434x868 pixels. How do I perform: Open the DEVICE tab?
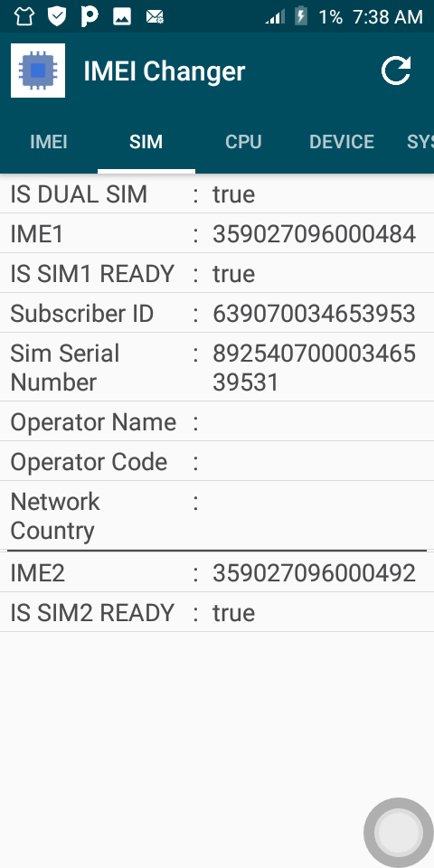[x=342, y=142]
